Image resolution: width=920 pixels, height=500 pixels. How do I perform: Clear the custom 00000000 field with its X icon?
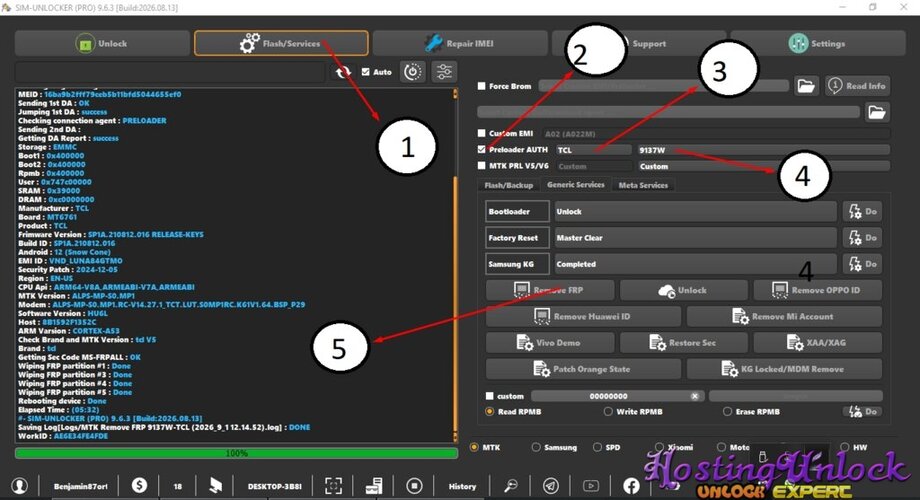pos(695,396)
